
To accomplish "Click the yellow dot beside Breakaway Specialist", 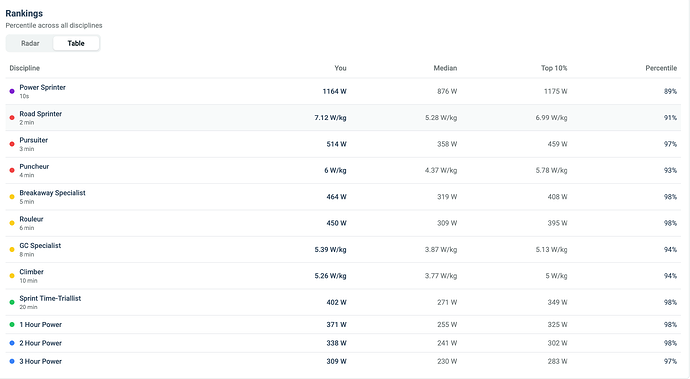I will coord(12,197).
